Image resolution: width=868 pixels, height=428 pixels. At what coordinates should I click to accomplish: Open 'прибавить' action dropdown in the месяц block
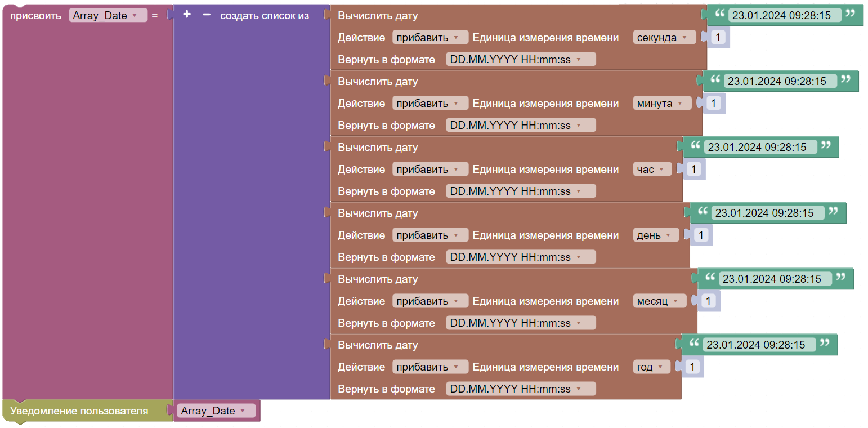point(430,301)
